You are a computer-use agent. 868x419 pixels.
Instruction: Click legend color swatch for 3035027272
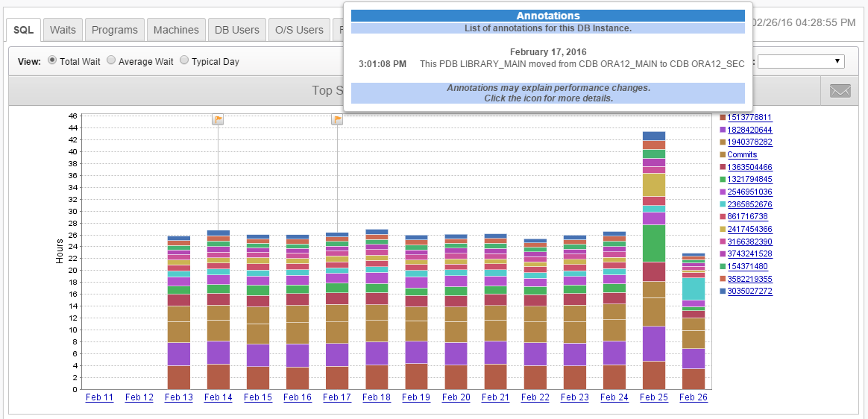coord(723,292)
